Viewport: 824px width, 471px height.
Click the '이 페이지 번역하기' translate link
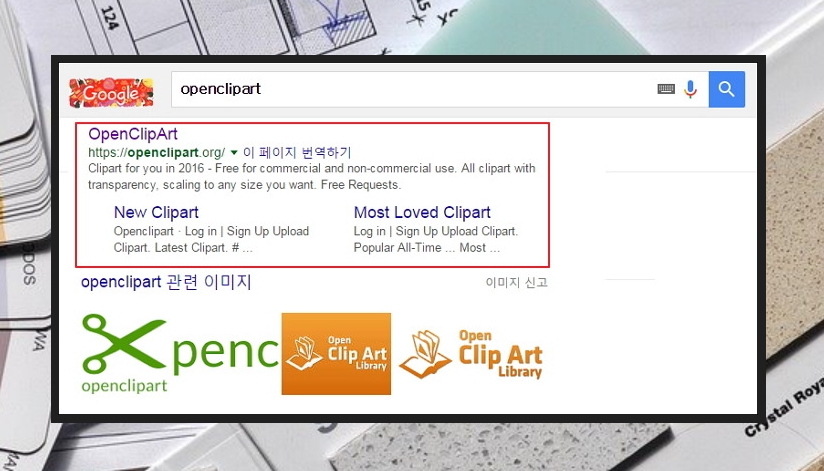(x=296, y=153)
